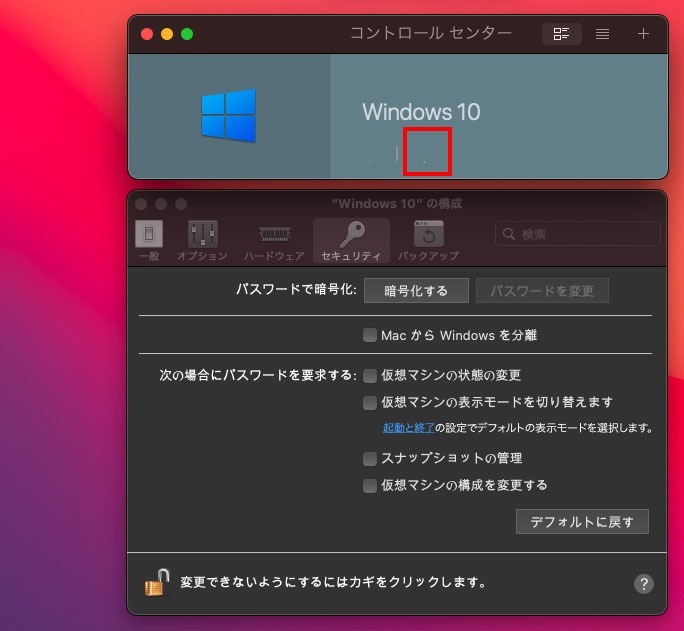
Task: Select the Windows logo thumbnail
Action: pyautogui.click(x=229, y=116)
